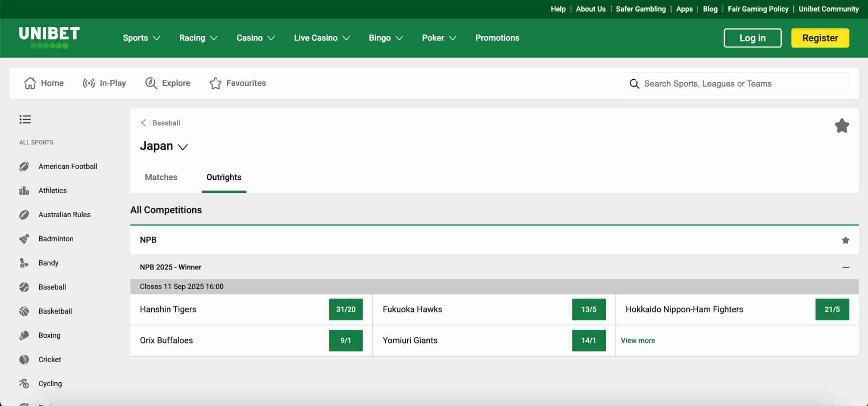Click the yellow Register button

(820, 38)
